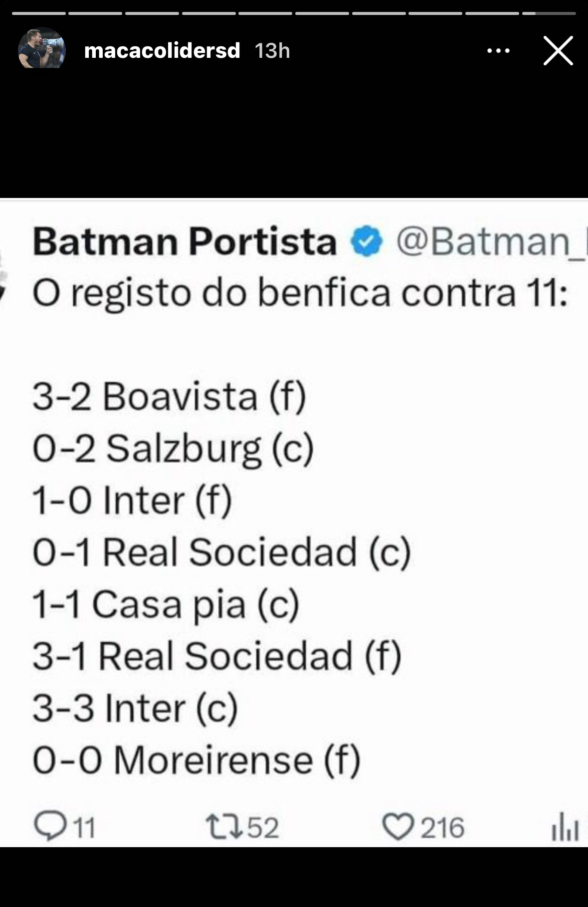Jump to the first story progress segment
The height and width of the screenshot is (907, 588).
(39, 13)
